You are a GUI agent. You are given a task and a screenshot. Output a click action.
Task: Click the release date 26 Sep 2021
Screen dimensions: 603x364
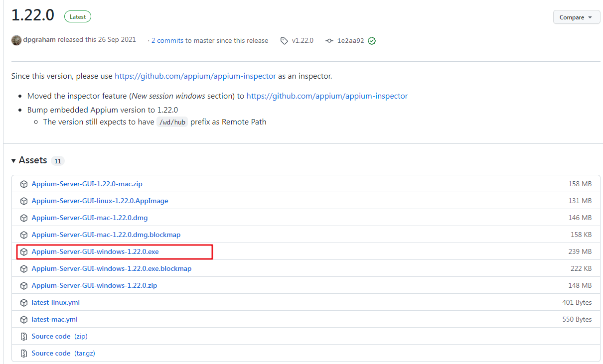[117, 40]
